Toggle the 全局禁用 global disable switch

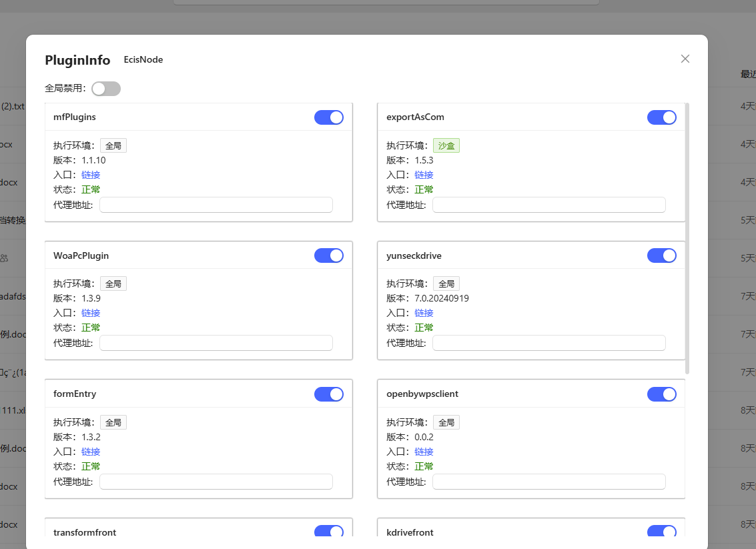coord(106,89)
